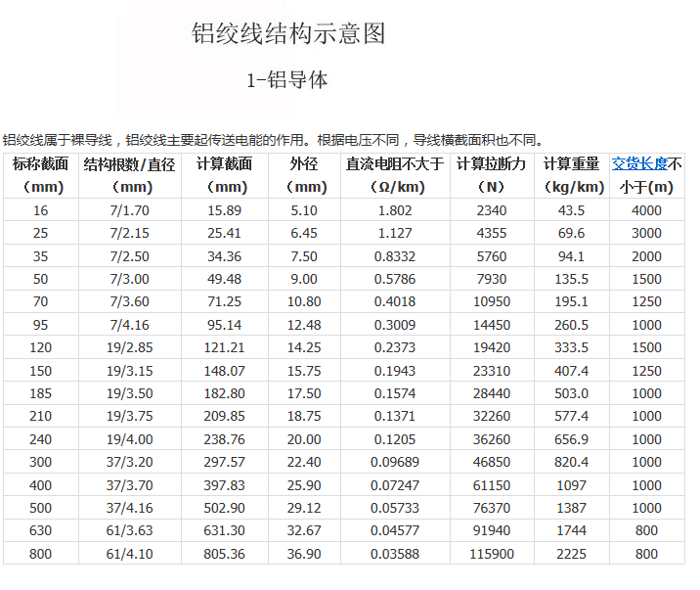Click weight value 1387
700x590 pixels.
click(x=571, y=508)
